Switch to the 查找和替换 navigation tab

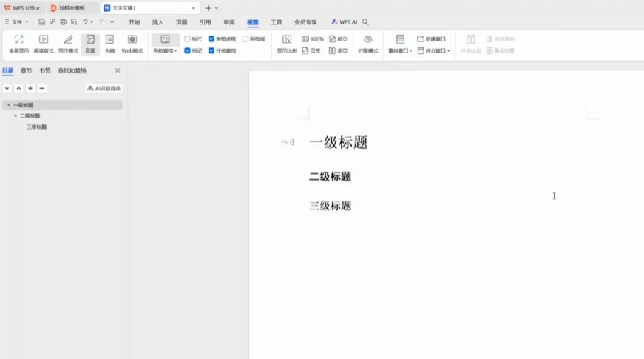72,71
